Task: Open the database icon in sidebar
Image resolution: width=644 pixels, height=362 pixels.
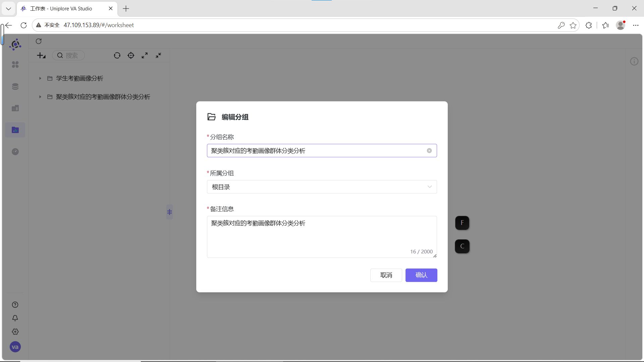Action: point(15,86)
